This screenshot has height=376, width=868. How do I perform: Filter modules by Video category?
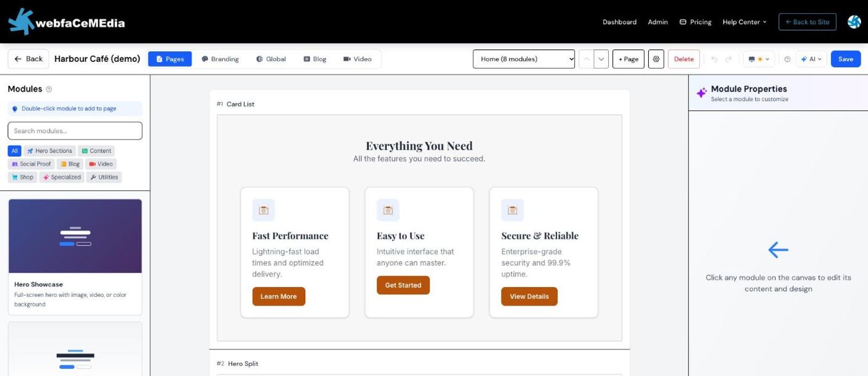[x=101, y=164]
